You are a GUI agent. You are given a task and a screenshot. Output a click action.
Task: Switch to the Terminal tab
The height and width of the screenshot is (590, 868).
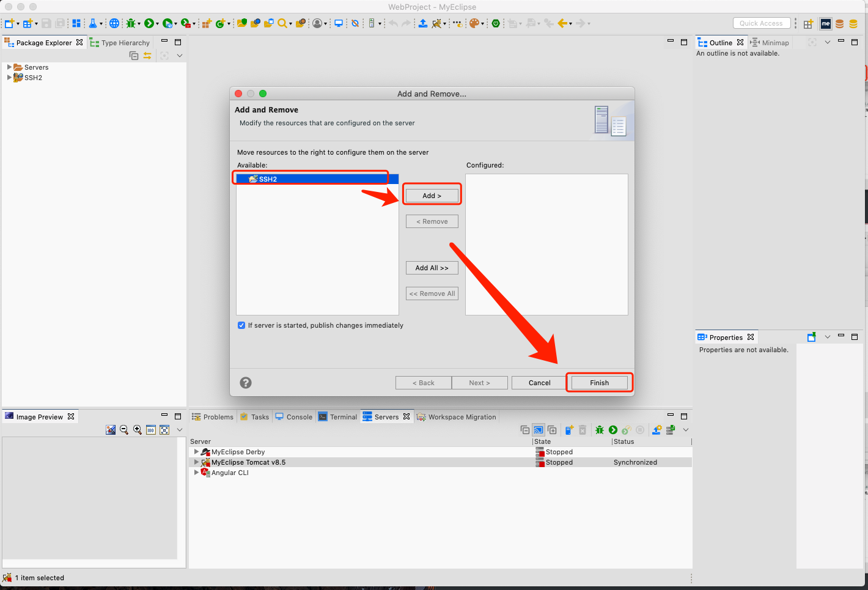pos(337,417)
